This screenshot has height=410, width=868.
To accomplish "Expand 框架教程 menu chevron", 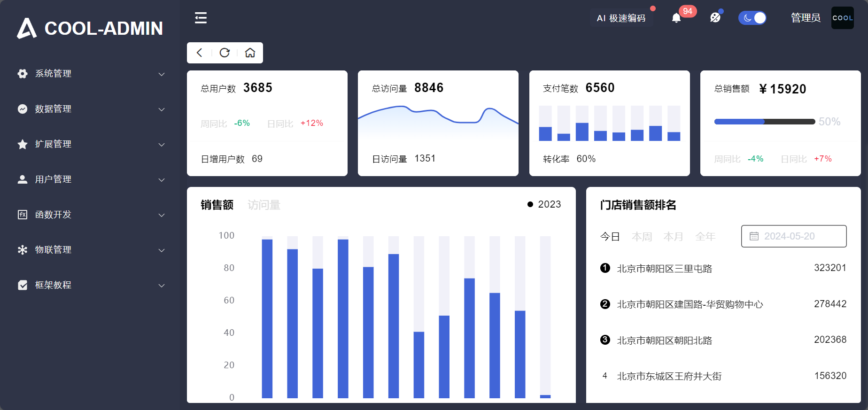I will point(162,286).
